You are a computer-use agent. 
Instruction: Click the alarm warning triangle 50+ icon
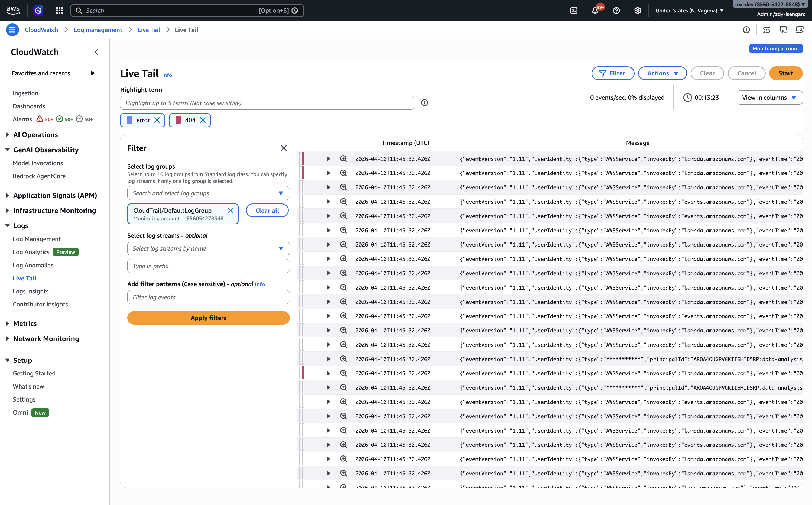40,119
